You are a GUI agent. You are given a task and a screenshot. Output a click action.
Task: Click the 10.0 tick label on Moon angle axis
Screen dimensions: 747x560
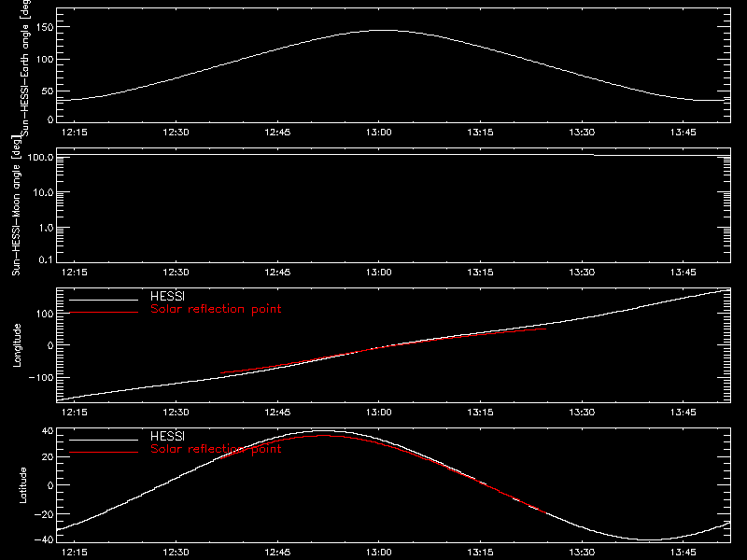pyautogui.click(x=43, y=193)
